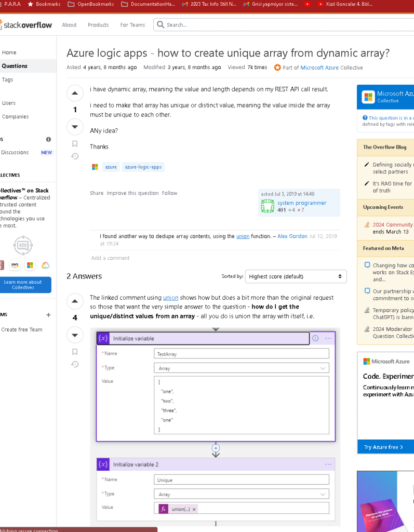Open the answer's activity history icon
The height and width of the screenshot is (532, 414).
pyautogui.click(x=75, y=364)
